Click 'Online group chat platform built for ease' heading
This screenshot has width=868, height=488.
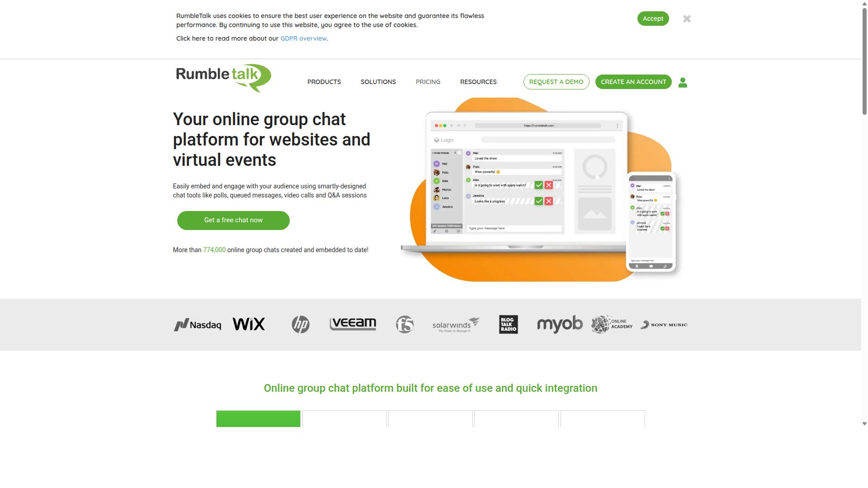coord(430,388)
